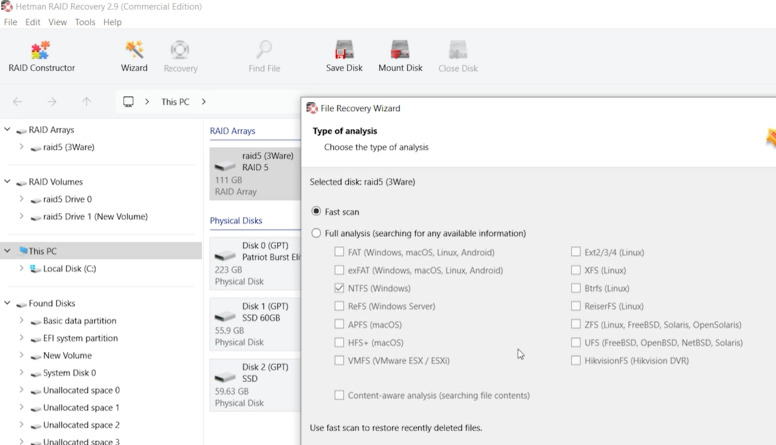
Task: Launch the Wizard from toolbar
Action: point(134,57)
